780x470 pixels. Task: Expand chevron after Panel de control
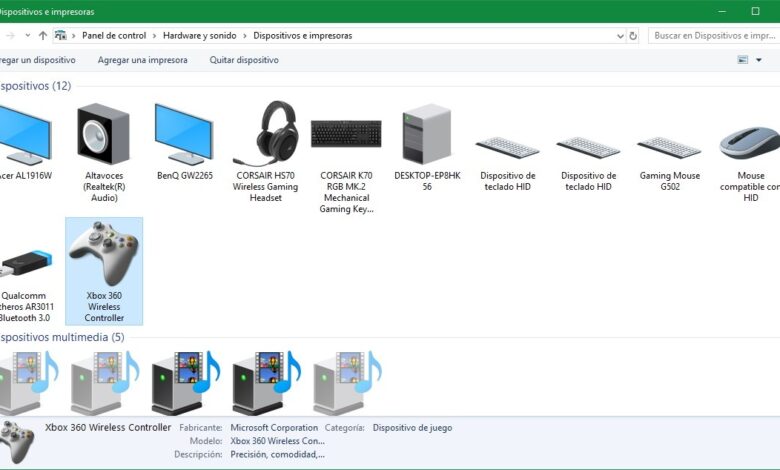pos(154,36)
